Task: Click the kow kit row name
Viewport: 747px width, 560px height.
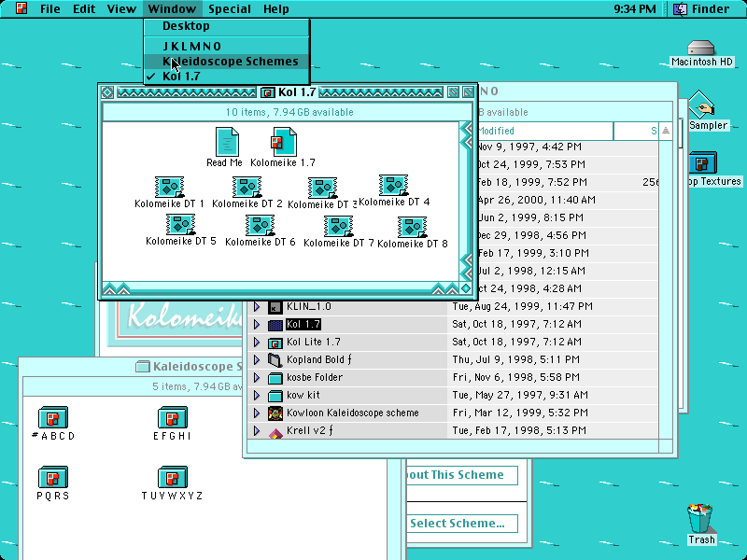Action: (303, 395)
